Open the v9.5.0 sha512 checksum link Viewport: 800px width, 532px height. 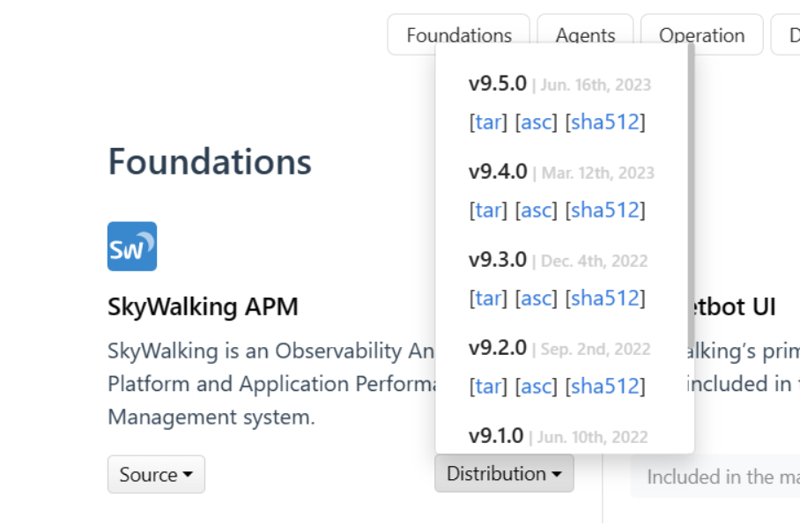(x=604, y=122)
